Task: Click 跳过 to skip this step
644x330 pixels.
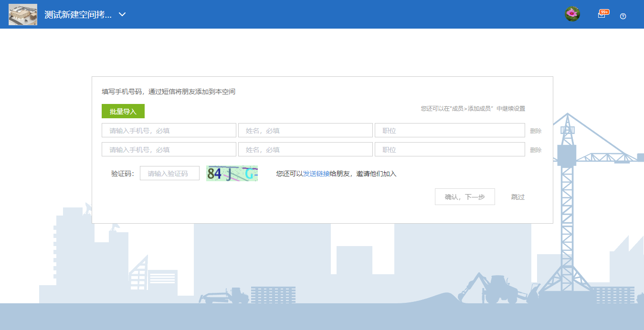Action: tap(517, 196)
